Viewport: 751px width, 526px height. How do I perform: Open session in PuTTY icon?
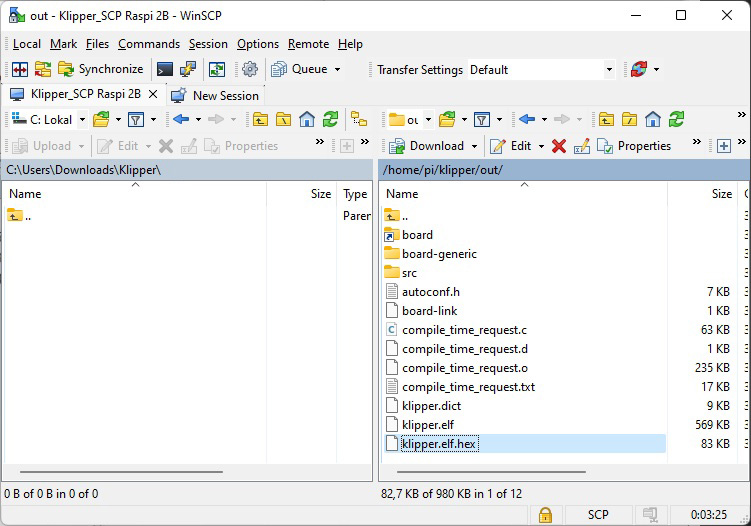point(188,69)
